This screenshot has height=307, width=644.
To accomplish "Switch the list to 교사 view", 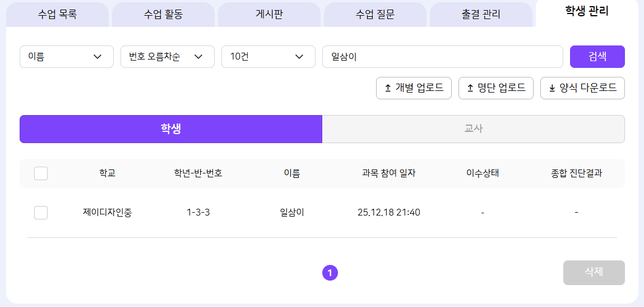I will (x=473, y=129).
